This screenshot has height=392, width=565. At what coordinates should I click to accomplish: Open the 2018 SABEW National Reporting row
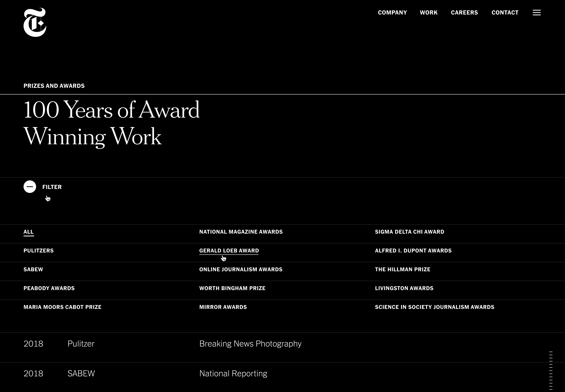(233, 373)
